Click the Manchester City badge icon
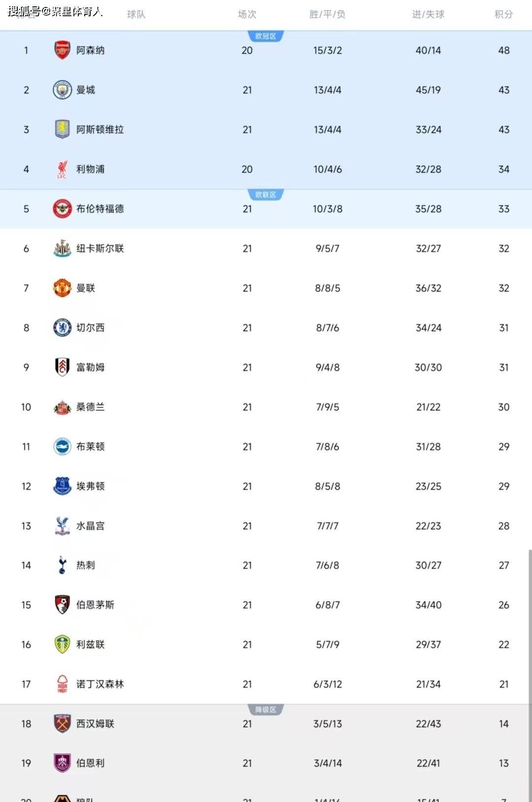 click(x=62, y=90)
